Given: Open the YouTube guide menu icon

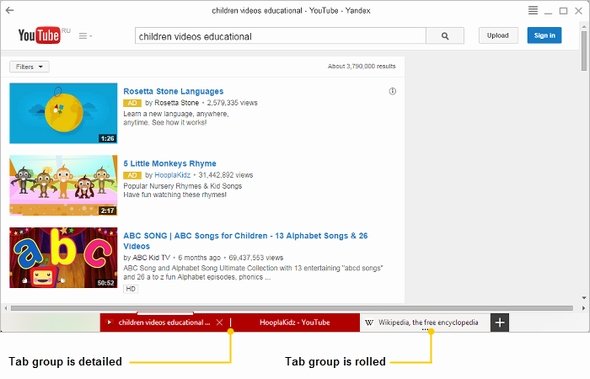Looking at the screenshot, I should [85, 36].
